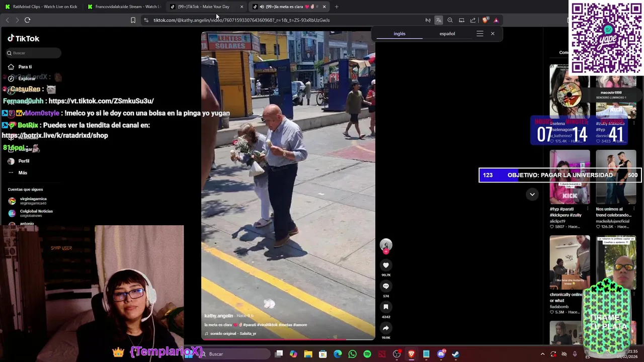Like the video with the heart icon
This screenshot has height=362, width=644.
[386, 265]
